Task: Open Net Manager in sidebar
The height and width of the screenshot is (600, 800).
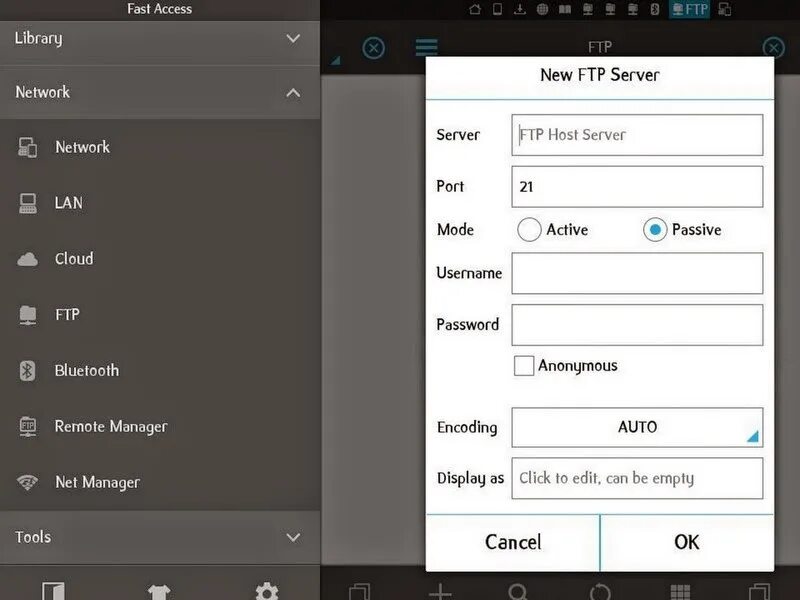Action: point(160,482)
